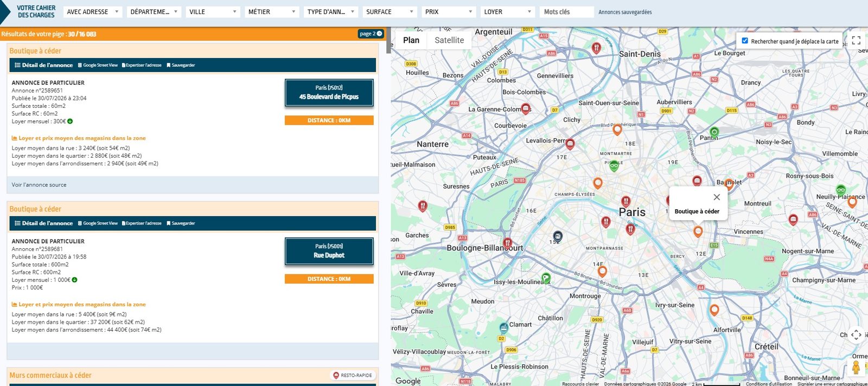Focus the Mots clés search field
The height and width of the screenshot is (386, 868).
click(x=566, y=11)
